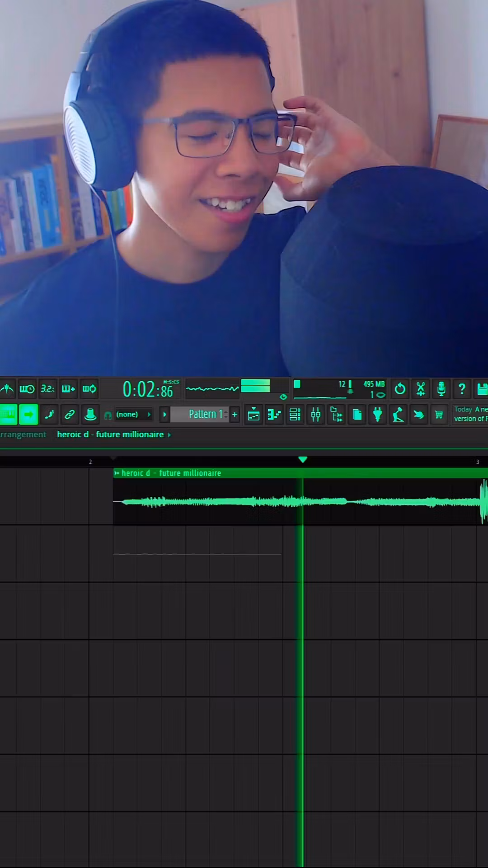Switch time format via M:S:CS label
The height and width of the screenshot is (868, 488).
tap(171, 382)
